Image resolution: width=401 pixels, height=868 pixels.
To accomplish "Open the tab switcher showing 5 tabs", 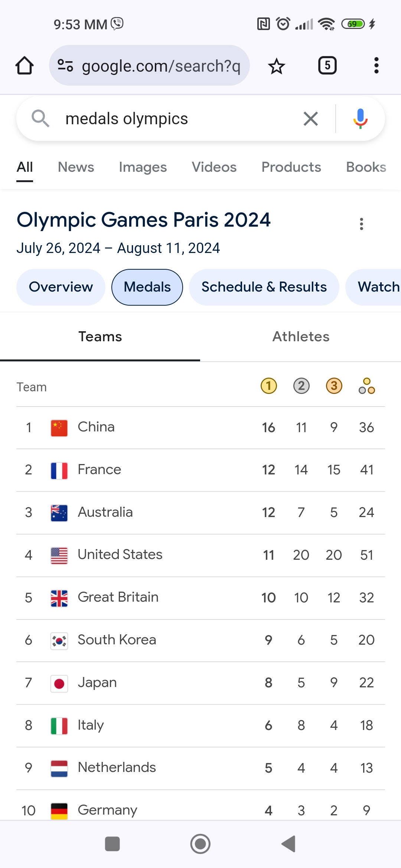I will (x=327, y=66).
